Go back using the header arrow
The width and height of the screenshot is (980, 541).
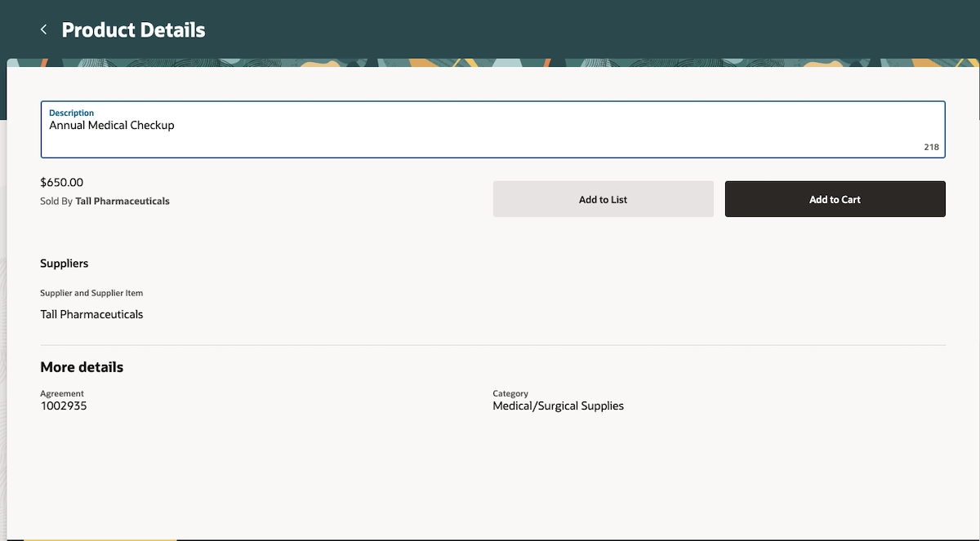pos(43,29)
